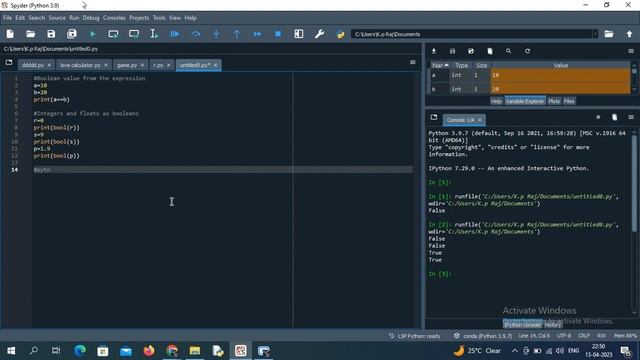The height and width of the screenshot is (360, 640).
Task: Show the Help pane tab
Action: (x=496, y=101)
